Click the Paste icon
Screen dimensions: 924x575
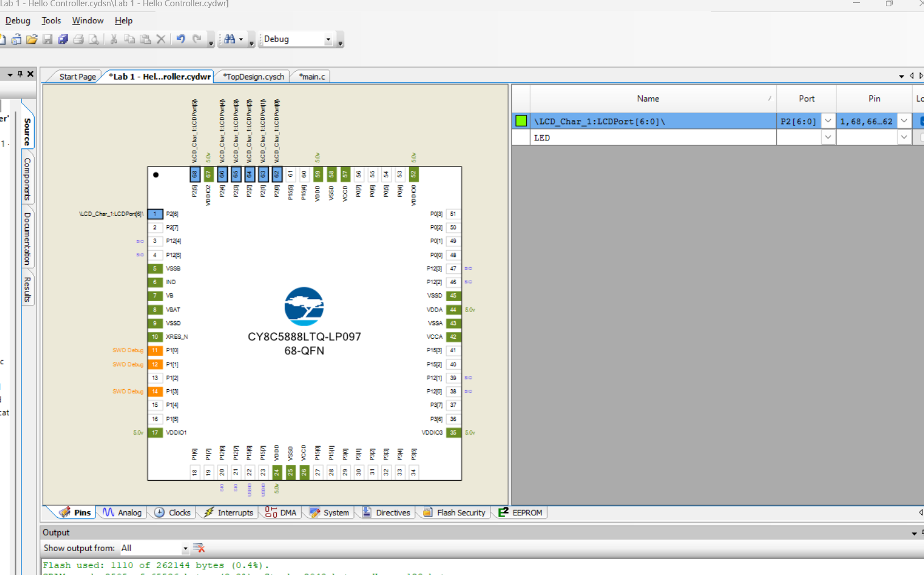[x=145, y=39]
